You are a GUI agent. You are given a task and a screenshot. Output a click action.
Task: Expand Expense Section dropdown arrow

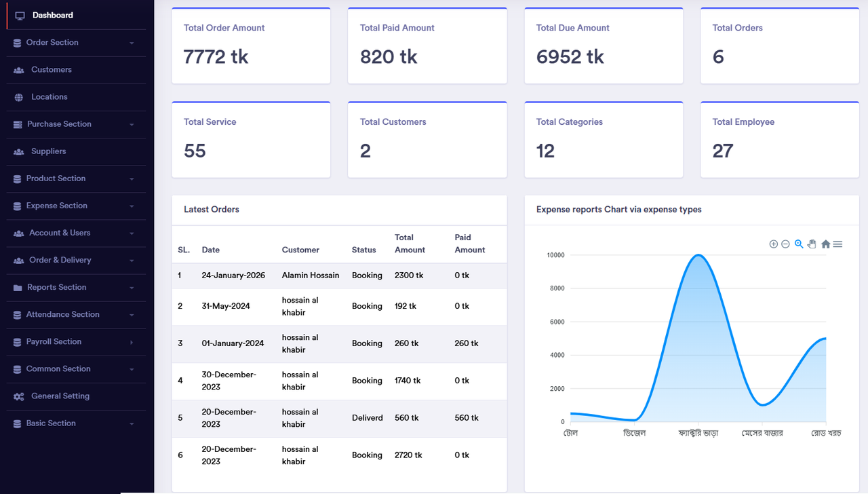tap(132, 206)
